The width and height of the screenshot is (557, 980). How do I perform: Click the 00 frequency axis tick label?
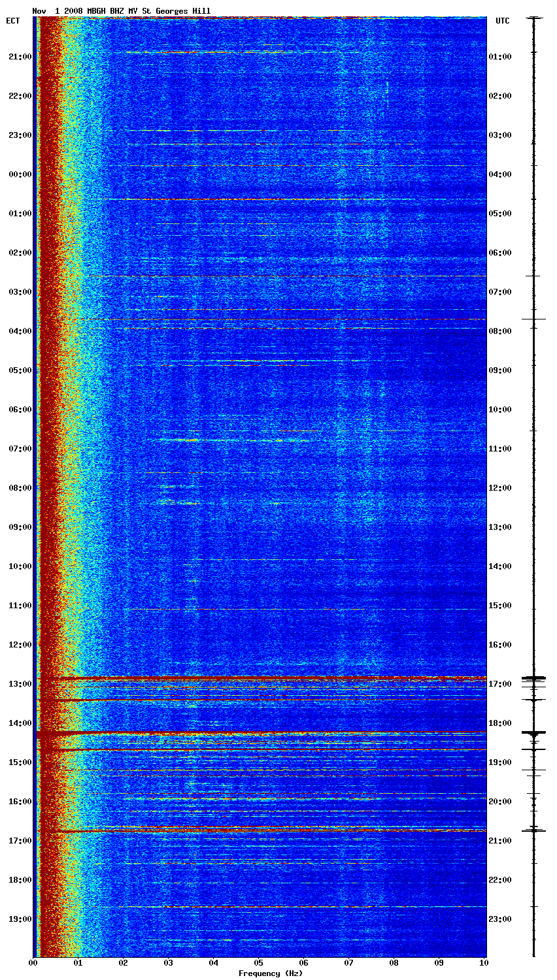click(x=33, y=963)
